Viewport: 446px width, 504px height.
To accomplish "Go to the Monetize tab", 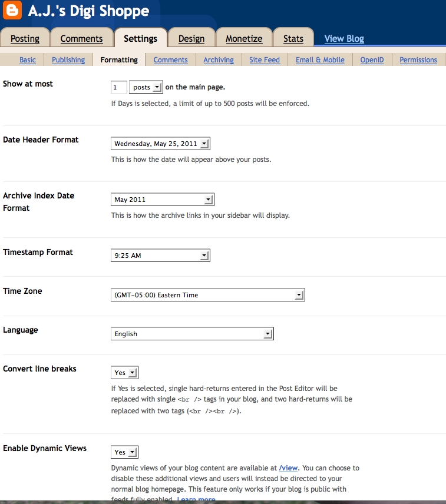I will tap(244, 39).
